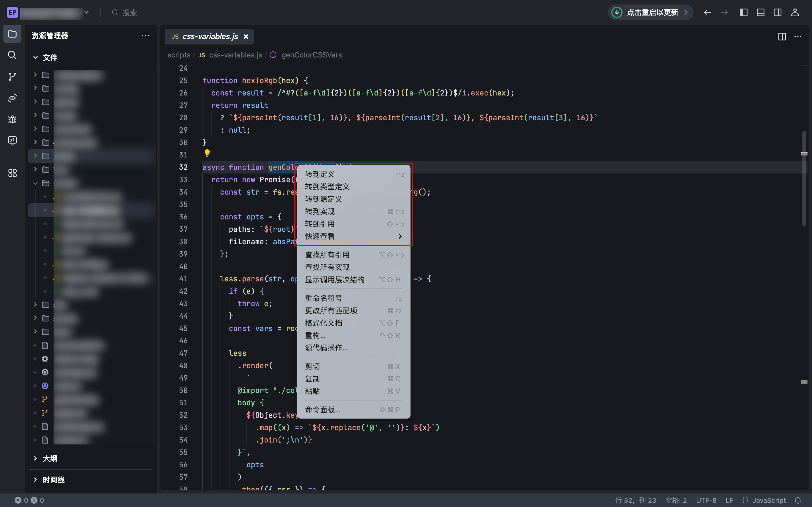Screen dimensions: 812x507
Task: Choose 重命名符号 from the context menu
Action: click(323, 299)
